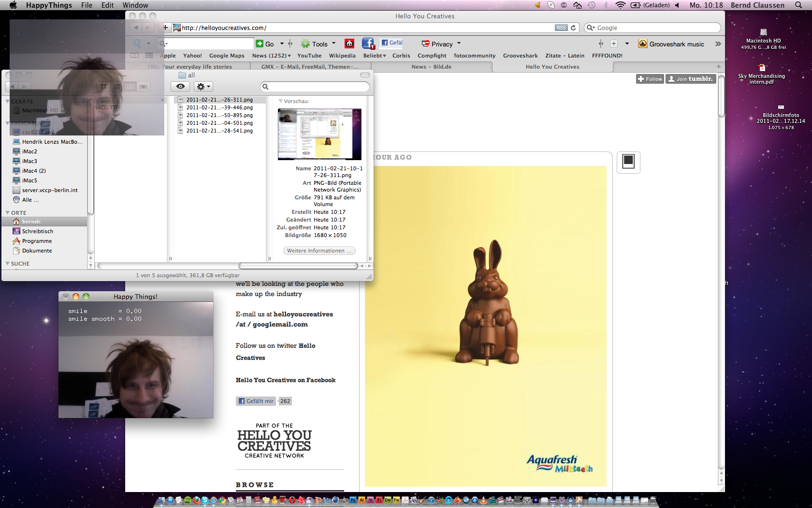Click the Google search field

[655, 28]
